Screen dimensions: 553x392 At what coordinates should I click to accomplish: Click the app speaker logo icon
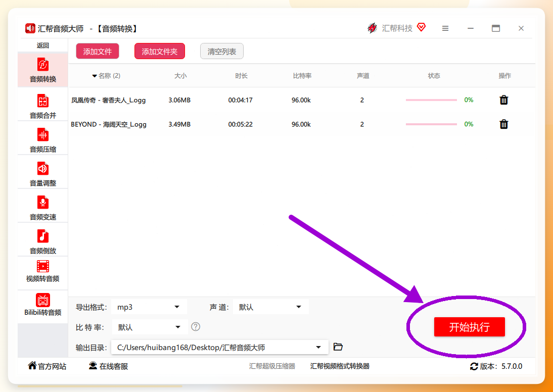click(30, 28)
